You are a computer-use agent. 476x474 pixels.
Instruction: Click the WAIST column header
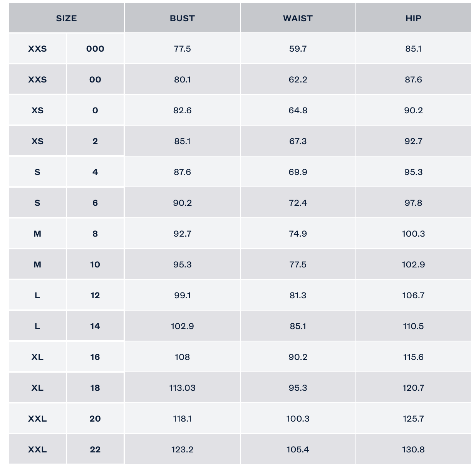point(298,18)
